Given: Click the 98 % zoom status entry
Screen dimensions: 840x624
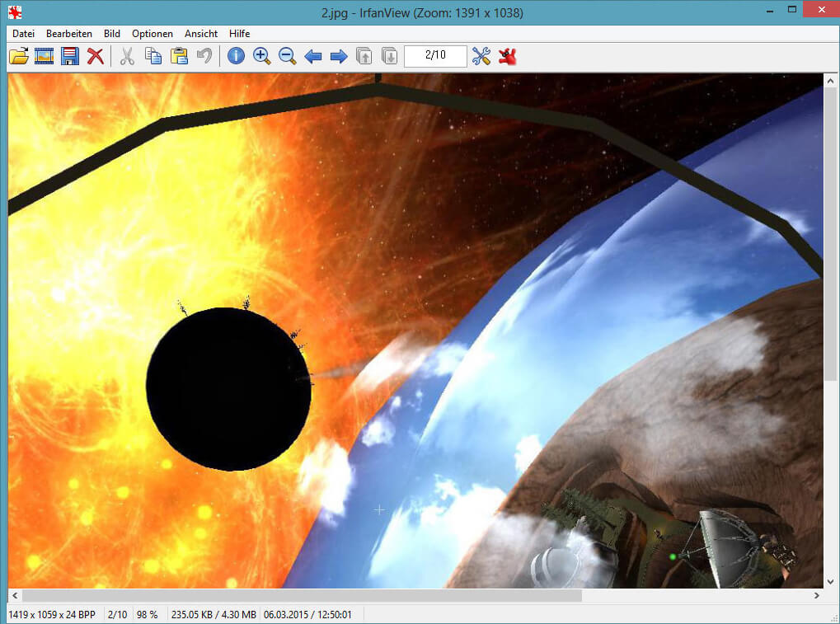Looking at the screenshot, I should point(148,614).
